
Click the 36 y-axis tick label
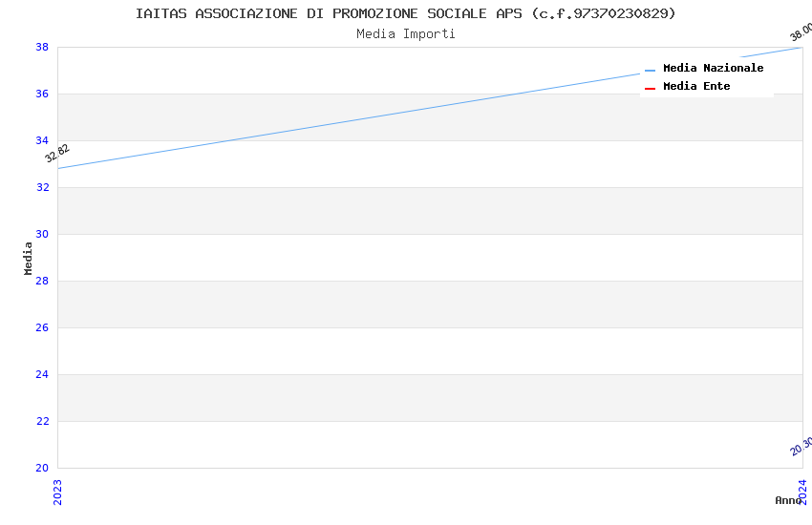[x=42, y=94]
